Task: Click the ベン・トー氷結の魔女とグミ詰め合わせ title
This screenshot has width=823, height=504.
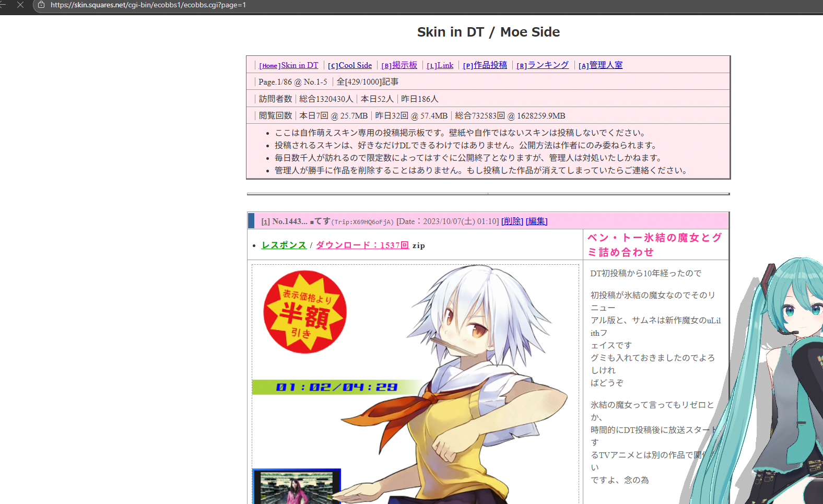Action: 655,245
